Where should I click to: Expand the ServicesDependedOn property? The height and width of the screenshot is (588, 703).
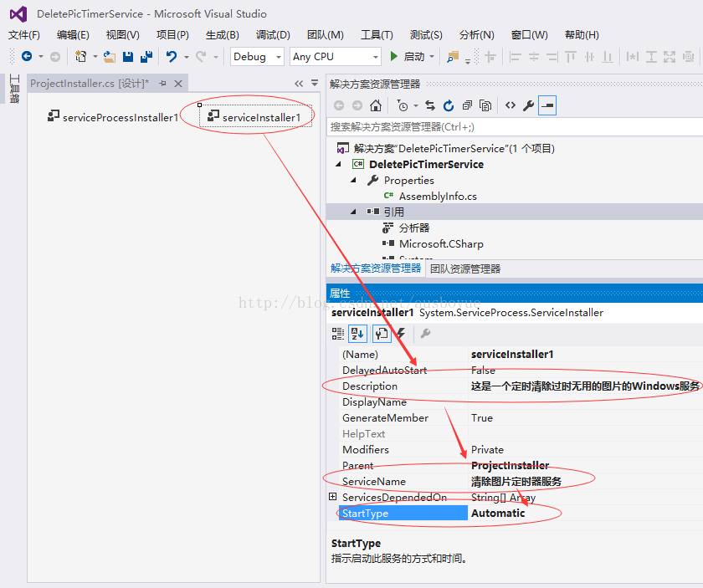(x=332, y=497)
